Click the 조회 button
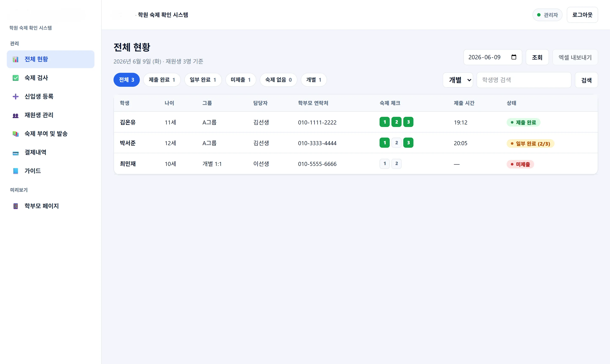The width and height of the screenshot is (610, 364). click(537, 57)
